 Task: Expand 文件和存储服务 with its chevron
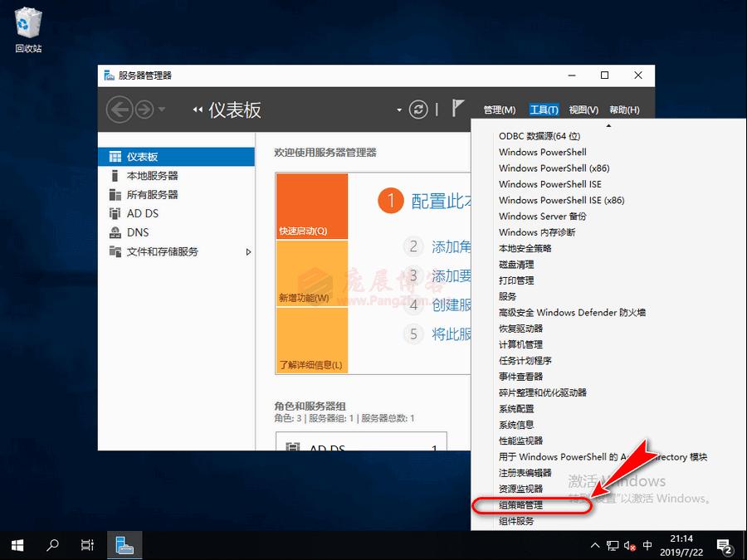[x=248, y=252]
